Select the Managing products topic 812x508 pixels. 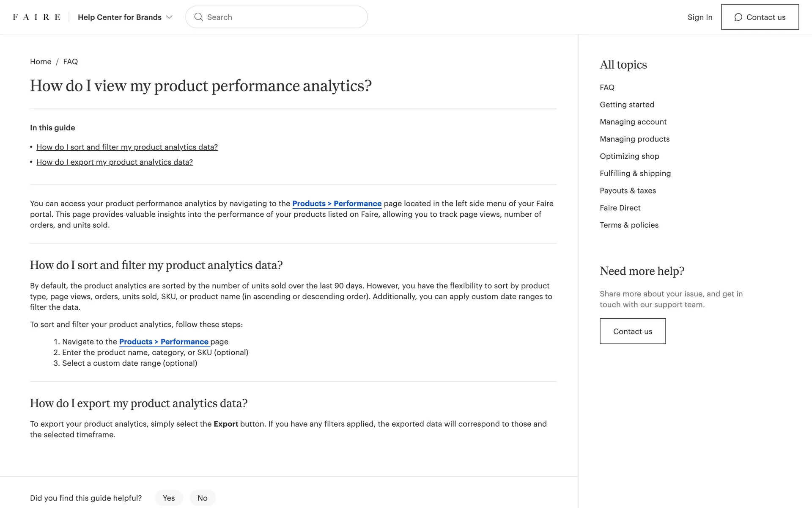(x=634, y=139)
